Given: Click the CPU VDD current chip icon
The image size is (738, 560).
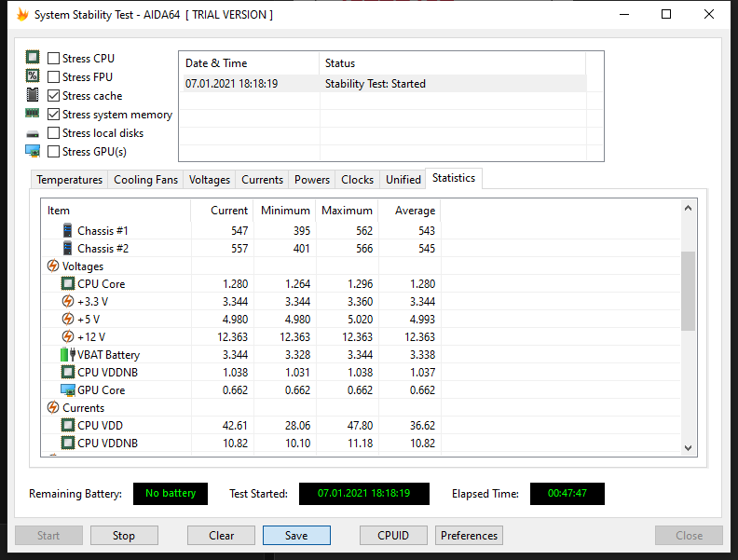Looking at the screenshot, I should coord(68,426).
